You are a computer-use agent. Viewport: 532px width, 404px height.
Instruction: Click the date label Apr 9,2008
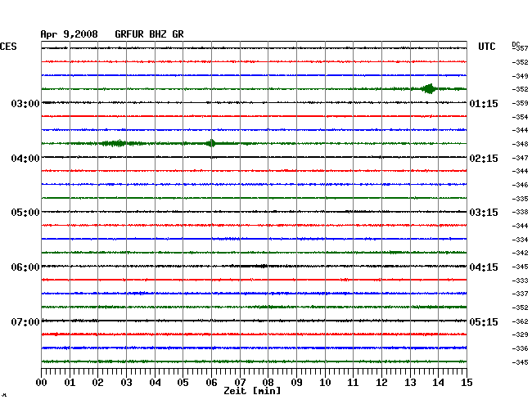pyautogui.click(x=70, y=34)
